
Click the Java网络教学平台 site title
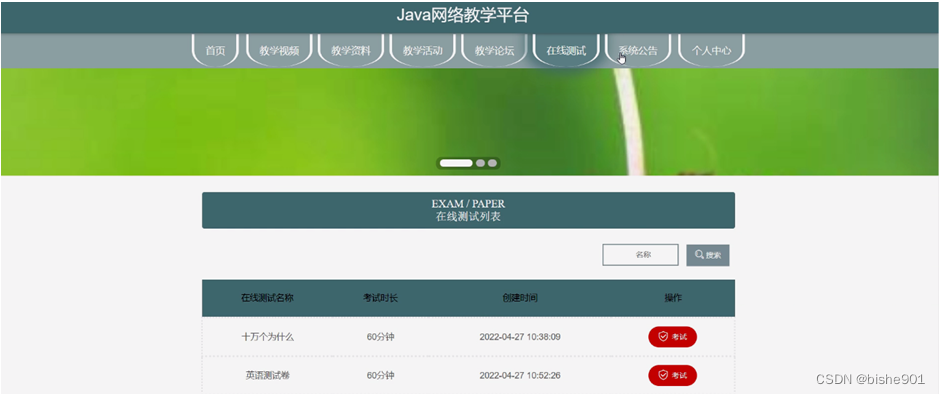coord(462,16)
